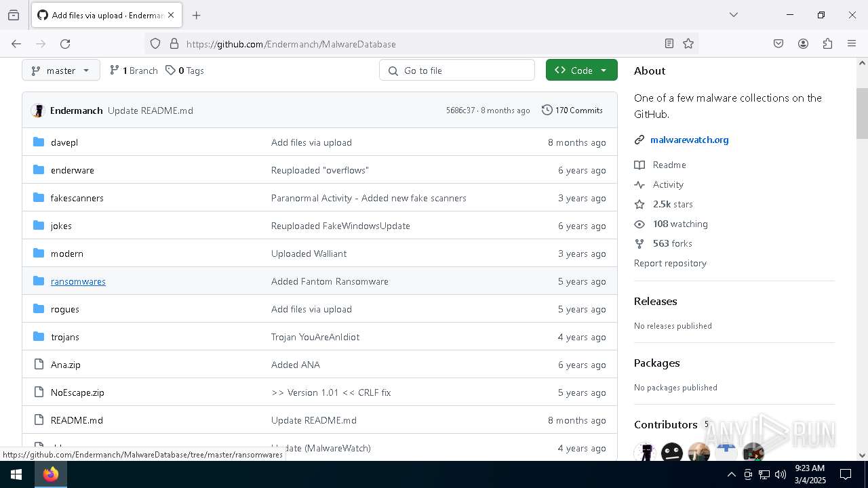868x488 pixels.
Task: Open the Firefox extensions menu
Action: [x=827, y=44]
